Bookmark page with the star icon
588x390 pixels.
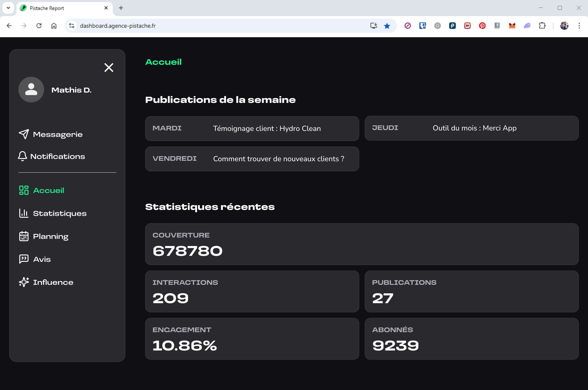tap(387, 26)
